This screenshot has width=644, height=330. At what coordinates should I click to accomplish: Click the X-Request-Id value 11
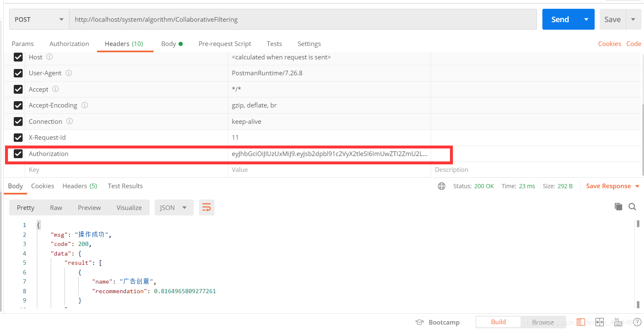235,138
